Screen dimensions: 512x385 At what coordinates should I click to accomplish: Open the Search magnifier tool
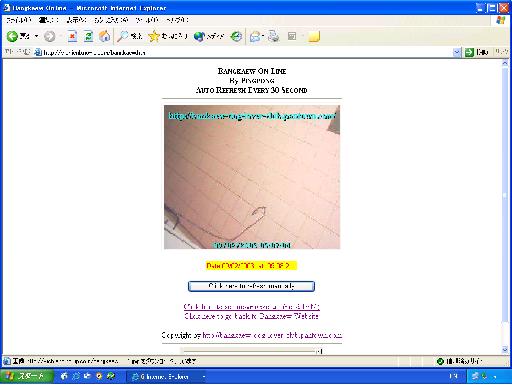[123, 36]
